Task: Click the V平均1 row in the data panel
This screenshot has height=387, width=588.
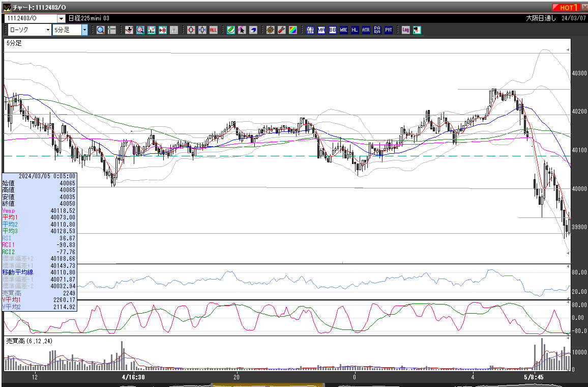Action: coord(39,300)
